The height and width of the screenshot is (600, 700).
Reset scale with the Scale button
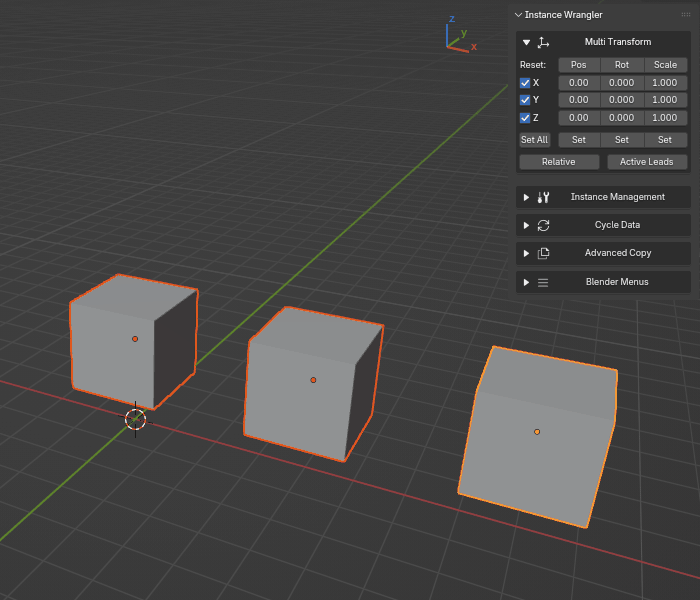pyautogui.click(x=665, y=65)
